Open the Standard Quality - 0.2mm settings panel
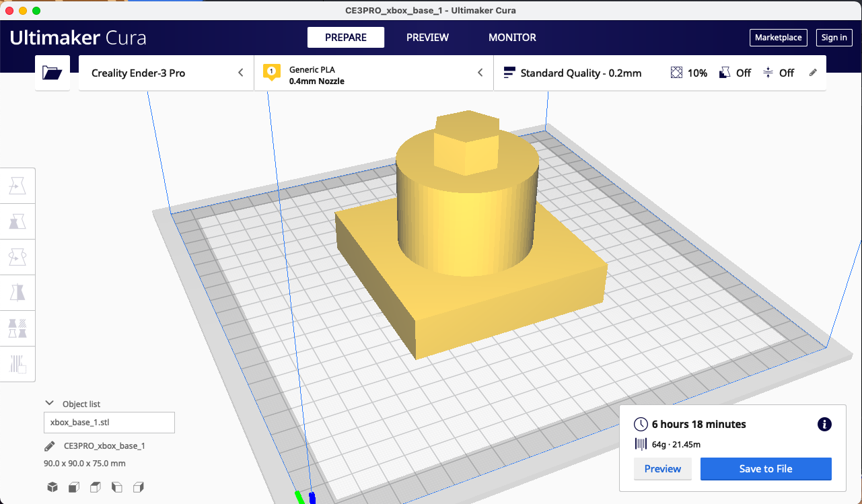862x504 pixels. coord(660,73)
